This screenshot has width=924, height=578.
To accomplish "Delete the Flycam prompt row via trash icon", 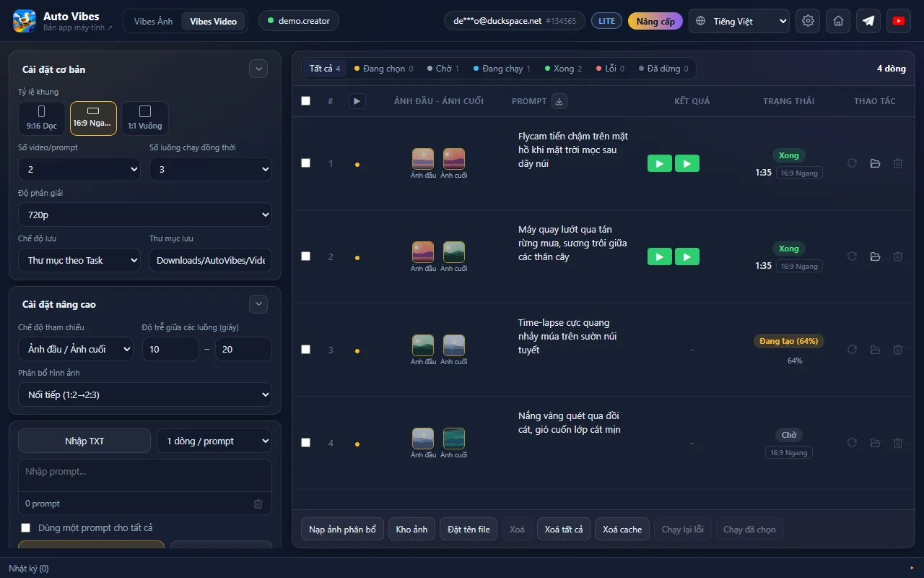I will 898,164.
